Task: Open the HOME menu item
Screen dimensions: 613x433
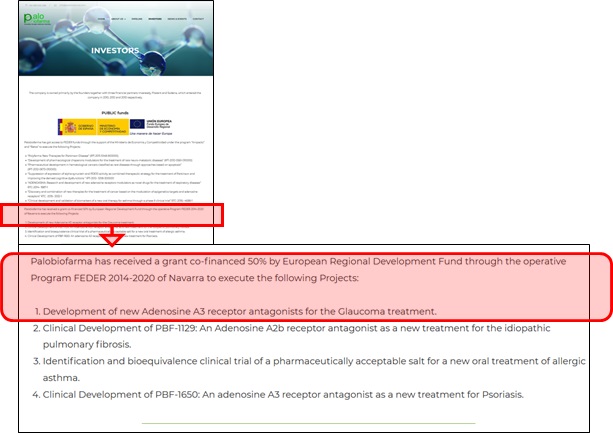Action: tap(101, 19)
